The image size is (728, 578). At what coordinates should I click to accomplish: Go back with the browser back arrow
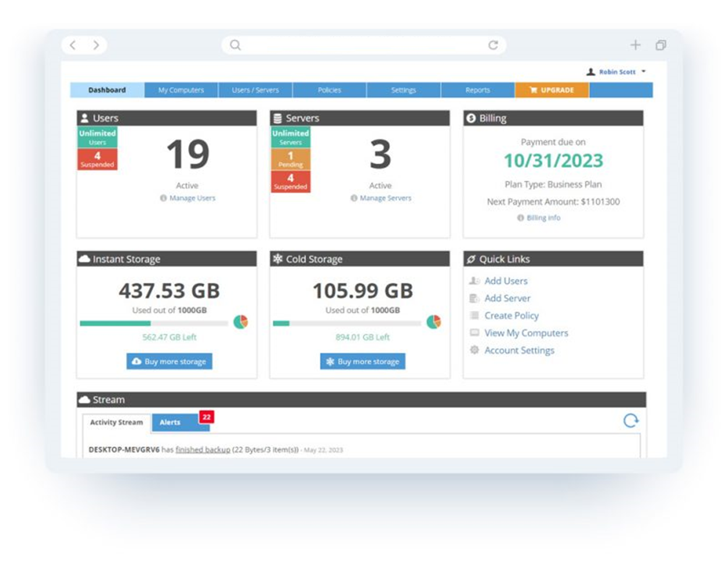click(73, 45)
